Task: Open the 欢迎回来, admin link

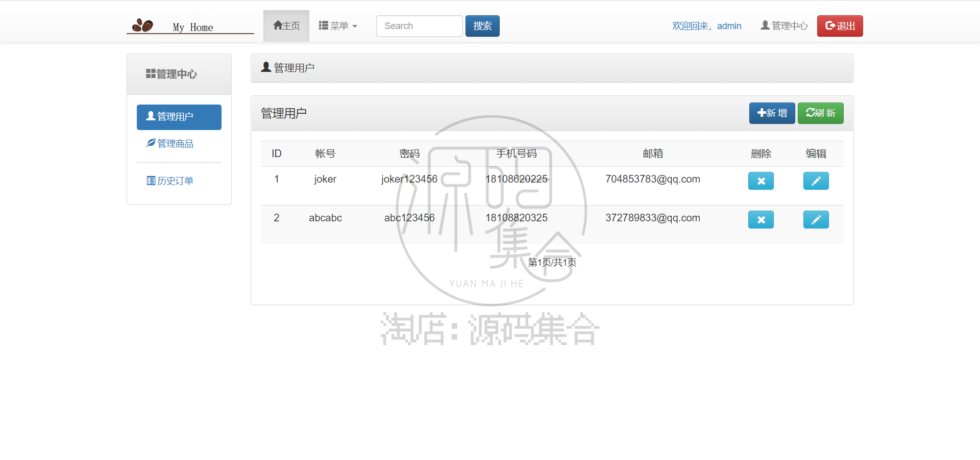Action: [706, 26]
